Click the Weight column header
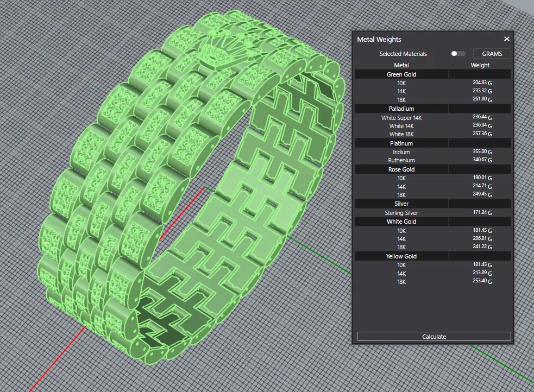 point(480,65)
